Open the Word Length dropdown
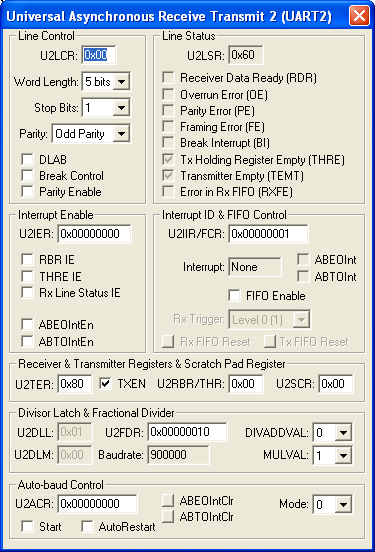Screen dimensions: 375x552 pos(106,82)
